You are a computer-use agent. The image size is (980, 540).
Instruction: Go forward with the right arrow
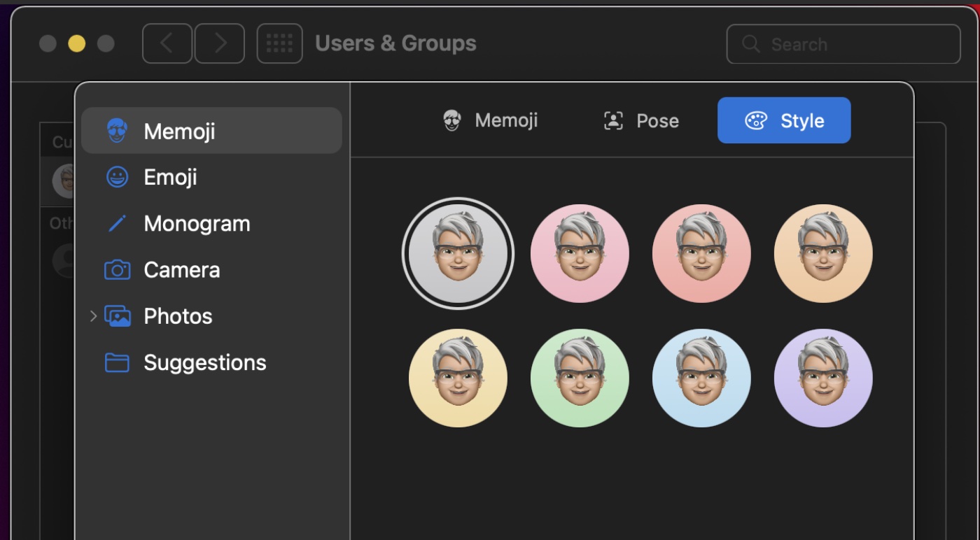[220, 43]
